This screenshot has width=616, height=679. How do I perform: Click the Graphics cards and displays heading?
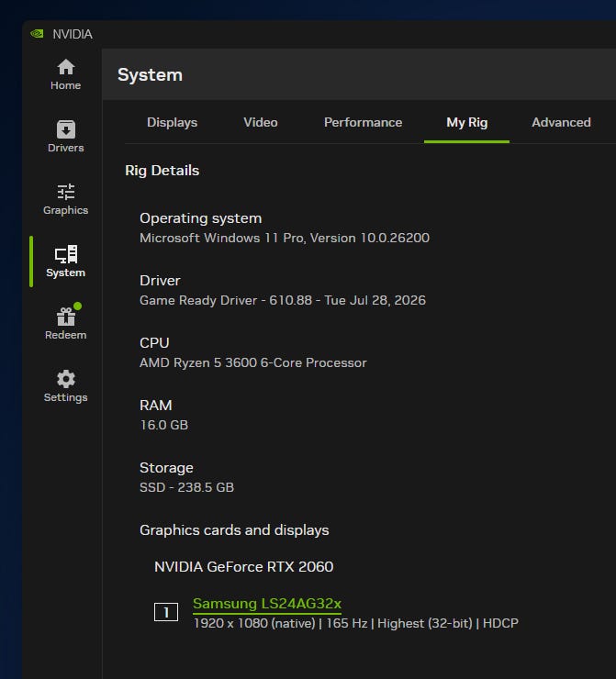click(x=234, y=530)
